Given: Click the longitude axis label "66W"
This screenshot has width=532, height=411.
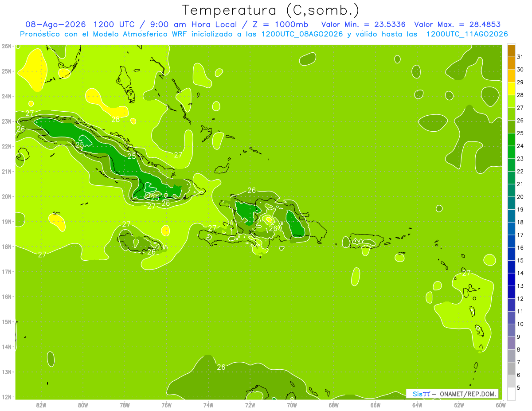Looking at the screenshot, I should click(376, 405).
